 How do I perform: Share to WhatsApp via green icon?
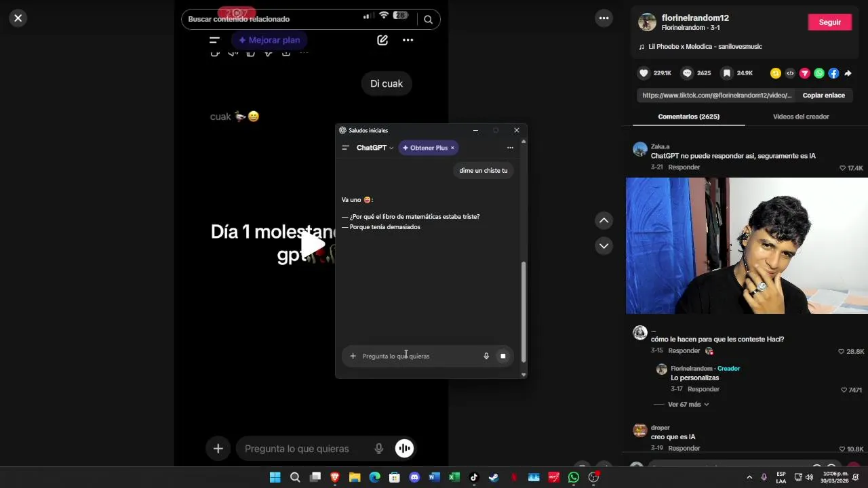[x=819, y=73]
